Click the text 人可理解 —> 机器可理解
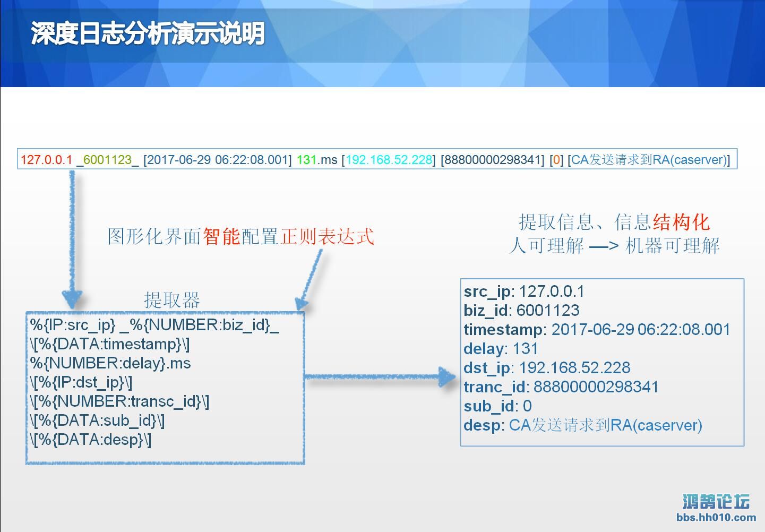Screen dimensions: 765x532 click(614, 245)
